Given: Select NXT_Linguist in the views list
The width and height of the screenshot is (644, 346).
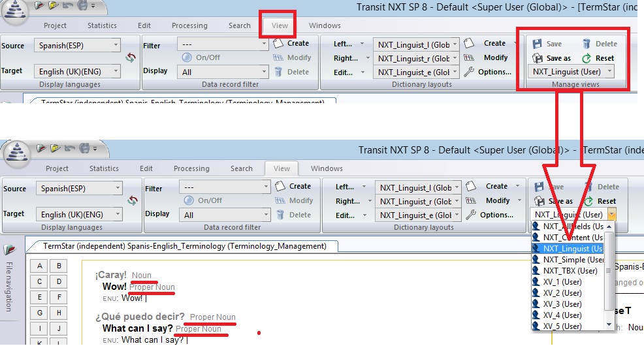Looking at the screenshot, I should pos(568,248).
